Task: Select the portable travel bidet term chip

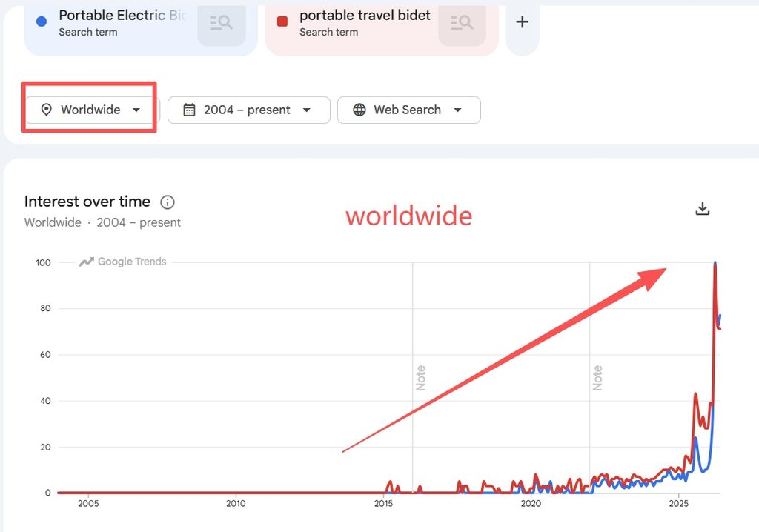Action: (382, 27)
